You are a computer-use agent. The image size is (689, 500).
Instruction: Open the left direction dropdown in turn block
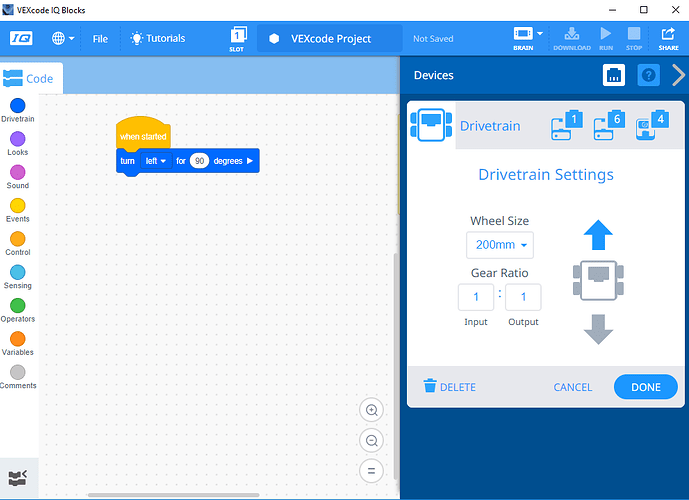tap(156, 161)
